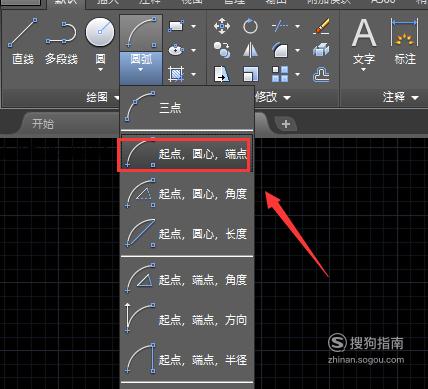428x389 pixels.
Task: Open the Ellipse tool dropdown arrow
Action: [x=194, y=50]
